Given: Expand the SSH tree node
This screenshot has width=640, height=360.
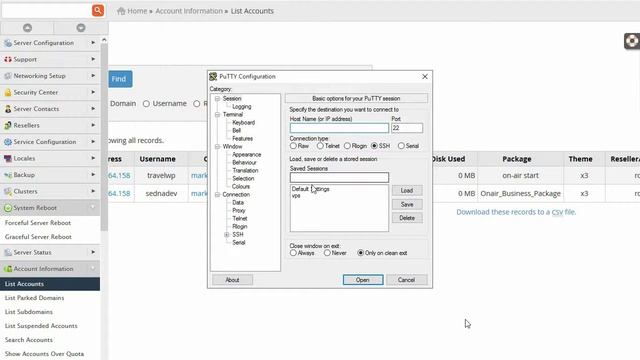Looking at the screenshot, I should tap(227, 235).
